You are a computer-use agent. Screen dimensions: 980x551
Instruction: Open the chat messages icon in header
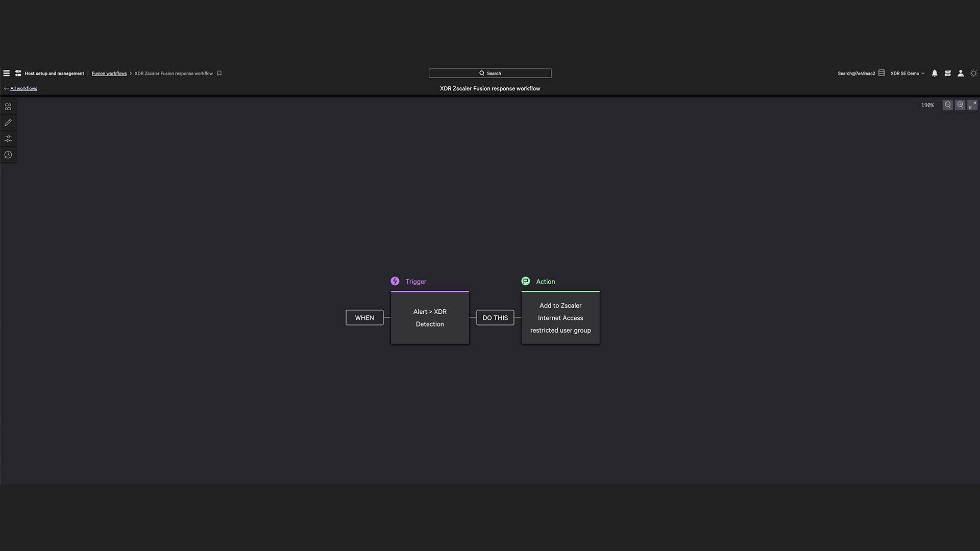pos(948,73)
